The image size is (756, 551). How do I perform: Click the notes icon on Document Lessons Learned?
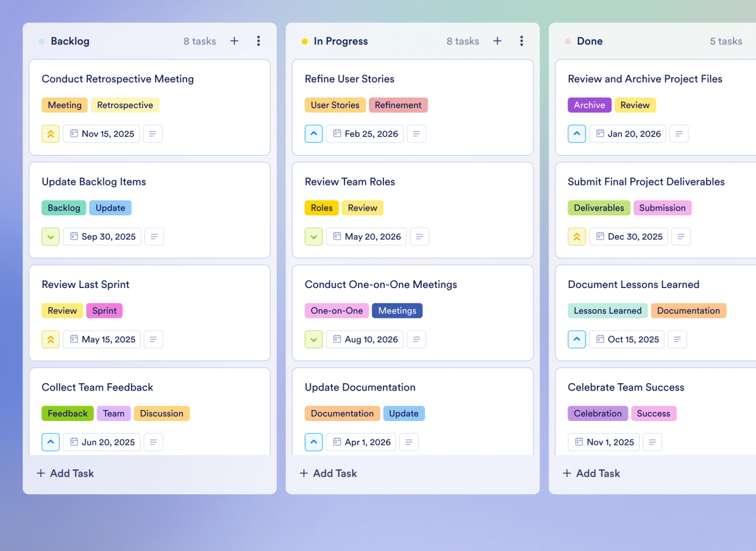[677, 339]
